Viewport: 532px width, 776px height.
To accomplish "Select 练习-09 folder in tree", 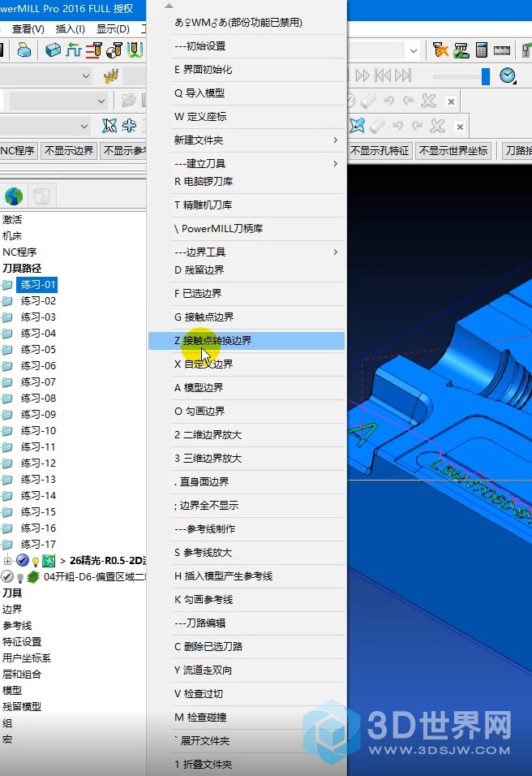I will [38, 414].
